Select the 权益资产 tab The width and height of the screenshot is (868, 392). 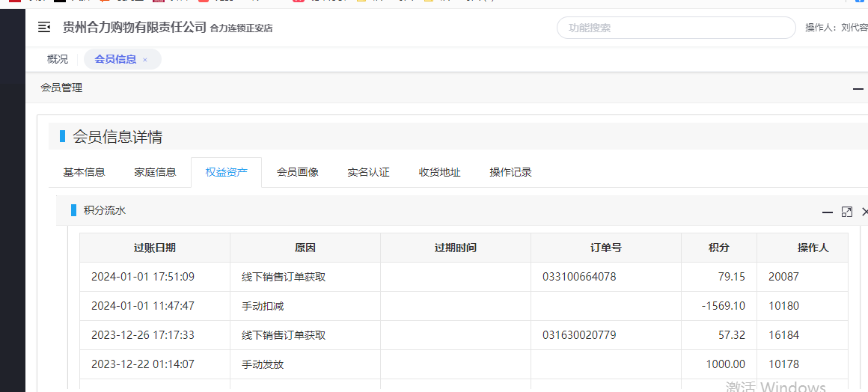(x=226, y=172)
